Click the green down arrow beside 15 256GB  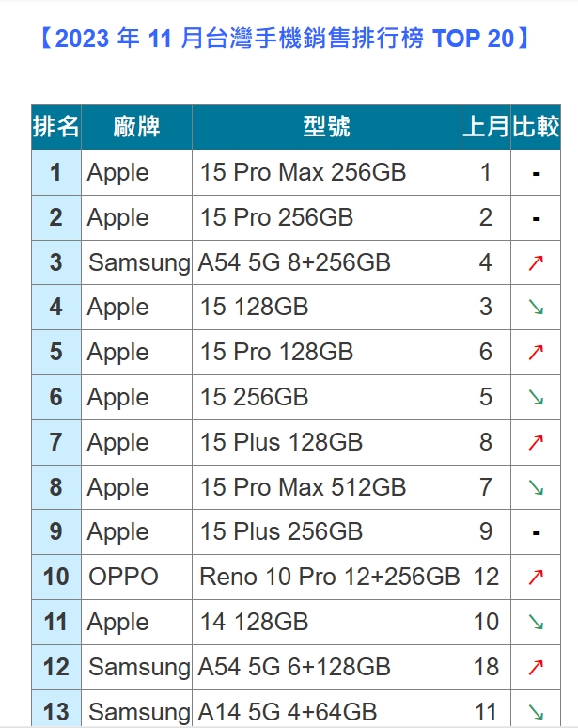[x=536, y=398]
